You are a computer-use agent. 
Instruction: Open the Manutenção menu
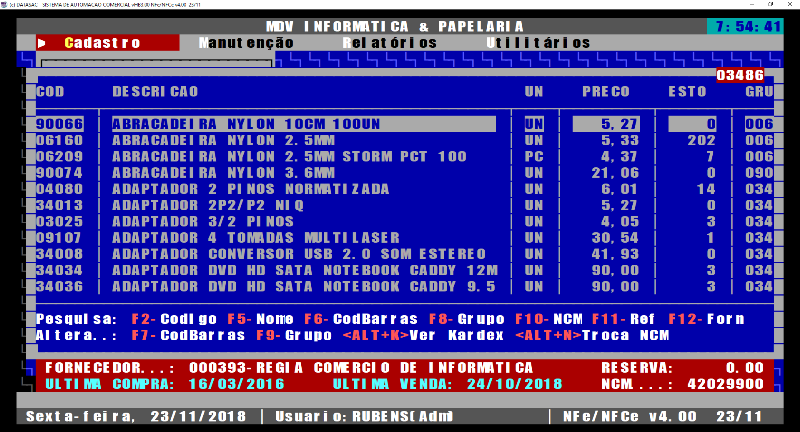(246, 43)
